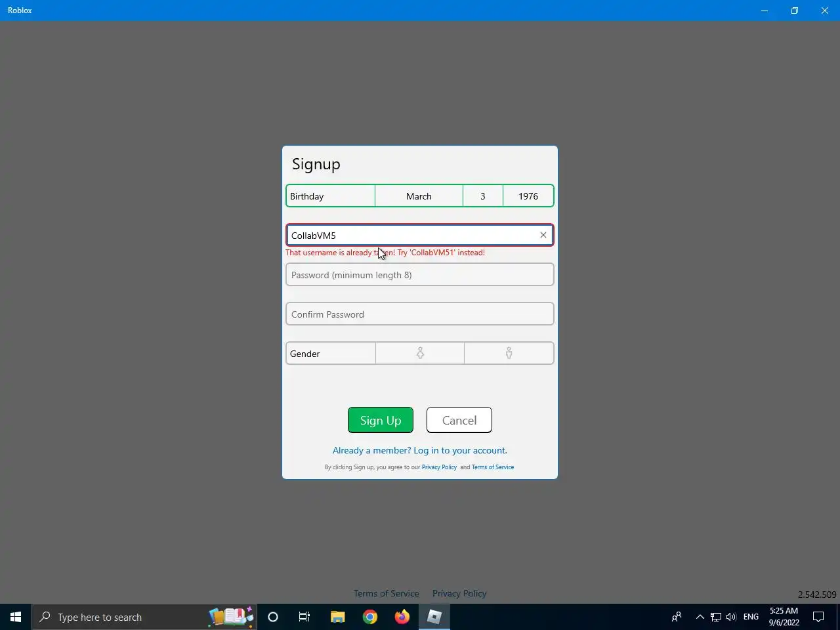Click the taskbar search box
This screenshot has width=840, height=630.
144,617
